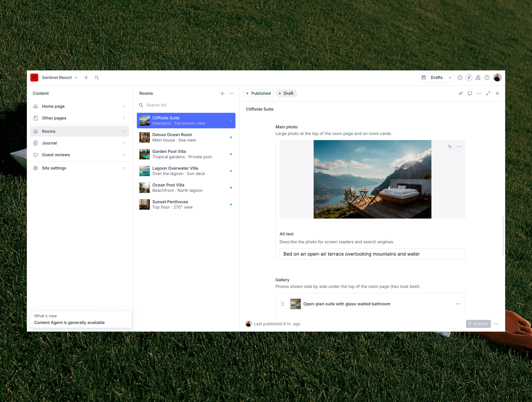
Task: Click the plus icon next to Sentinel Resort
Action: [x=86, y=77]
